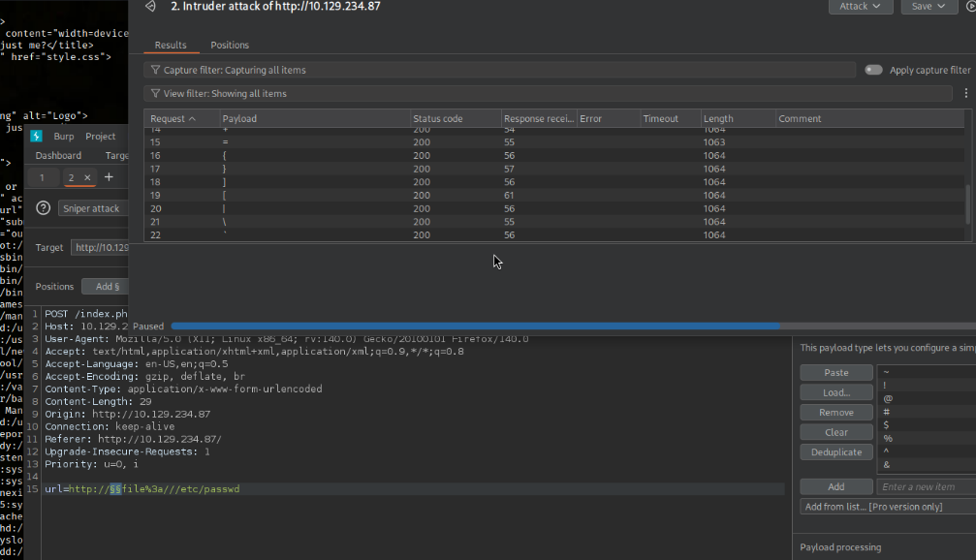Image resolution: width=976 pixels, height=560 pixels.
Task: Sort results by the Timeout column header
Action: point(671,118)
